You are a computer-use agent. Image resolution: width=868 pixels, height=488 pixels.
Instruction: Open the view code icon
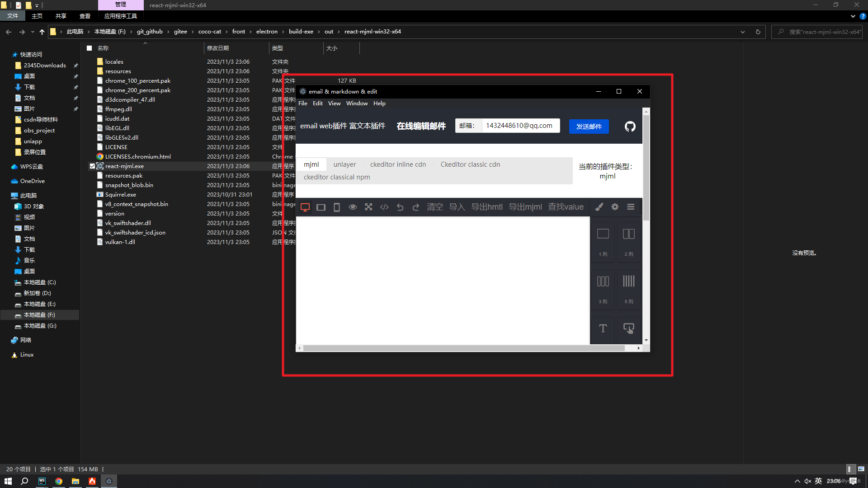tap(384, 207)
